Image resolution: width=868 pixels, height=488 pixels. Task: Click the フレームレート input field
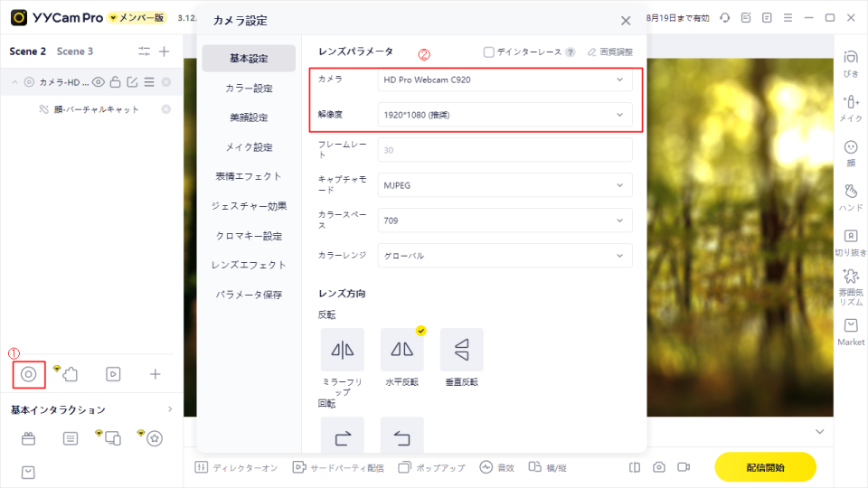(505, 150)
